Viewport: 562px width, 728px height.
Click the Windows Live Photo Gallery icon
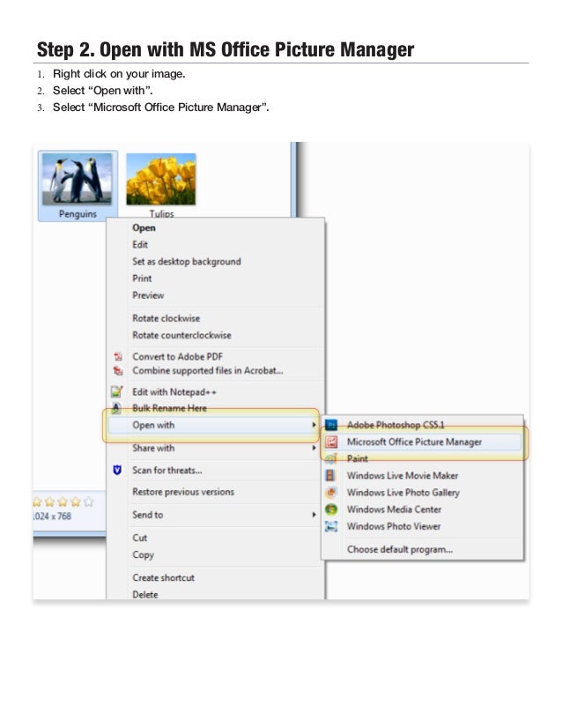point(331,492)
